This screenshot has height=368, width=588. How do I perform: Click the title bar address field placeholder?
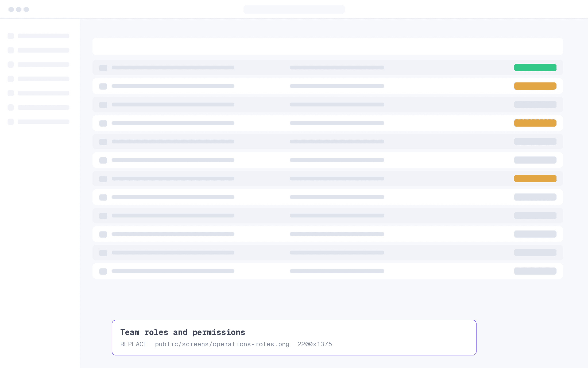click(x=294, y=9)
